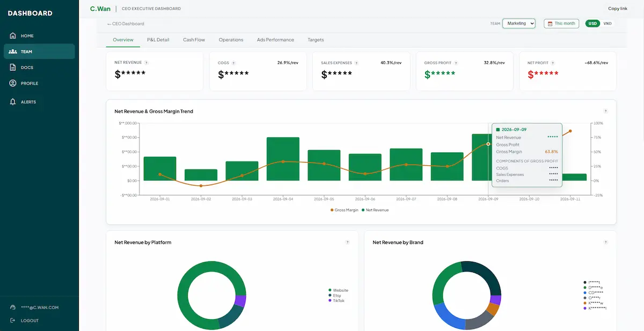
Task: Open Team via the people icon
Action: pos(13,52)
